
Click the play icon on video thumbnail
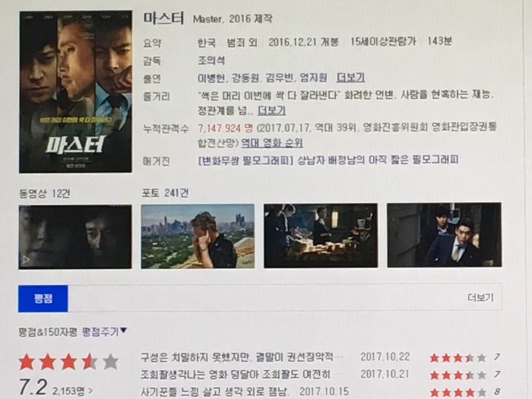point(27,261)
